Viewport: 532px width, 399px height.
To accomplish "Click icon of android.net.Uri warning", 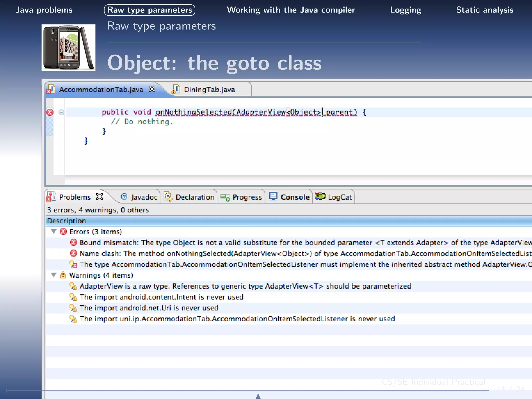I will point(74,308).
